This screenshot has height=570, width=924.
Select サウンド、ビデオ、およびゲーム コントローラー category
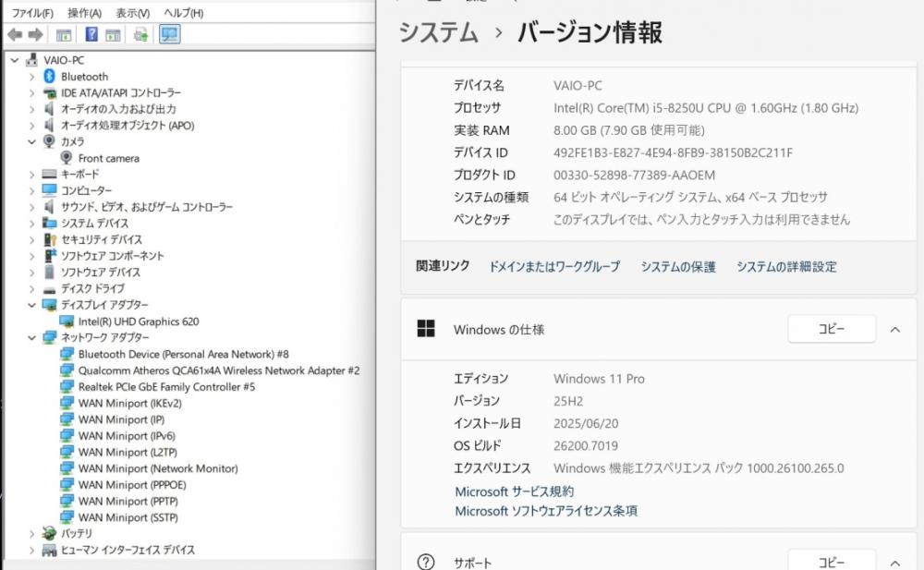coord(147,207)
